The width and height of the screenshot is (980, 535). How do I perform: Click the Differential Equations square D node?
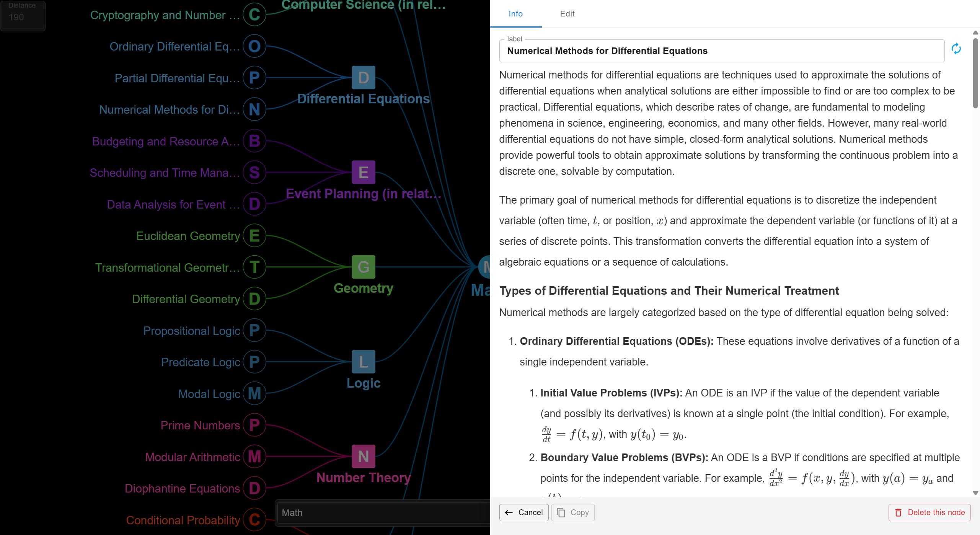tap(363, 78)
